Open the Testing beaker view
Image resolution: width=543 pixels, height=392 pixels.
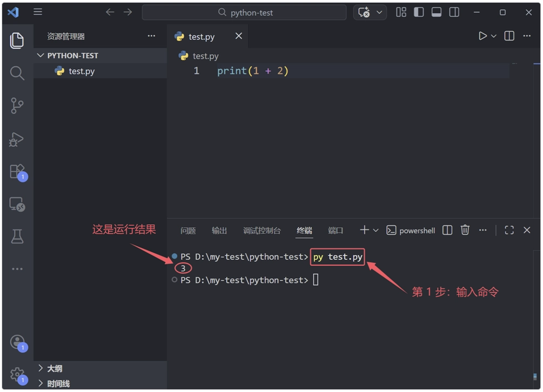(17, 236)
